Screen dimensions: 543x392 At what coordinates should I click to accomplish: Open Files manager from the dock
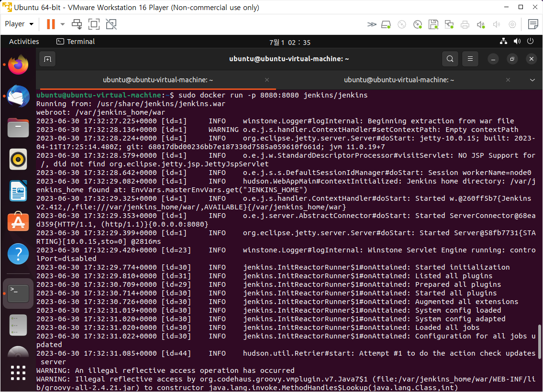(18, 127)
